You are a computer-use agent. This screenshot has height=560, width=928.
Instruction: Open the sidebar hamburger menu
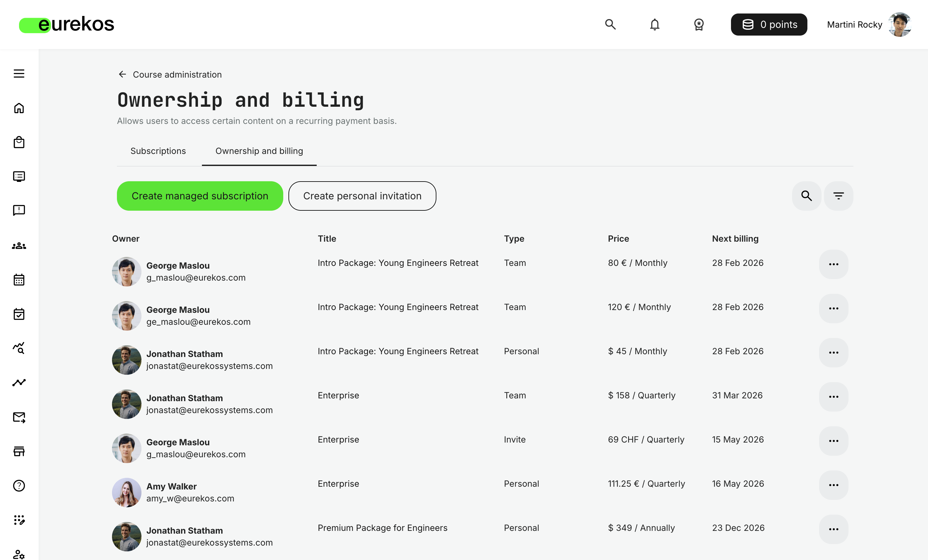tap(18, 74)
